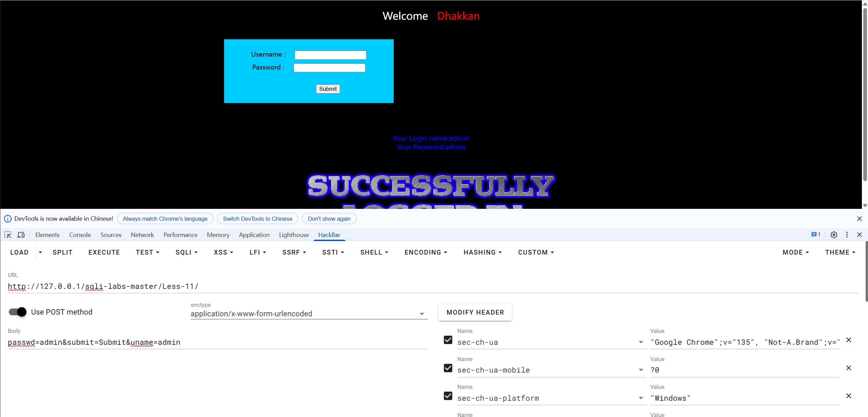Toggle the Use POST method switch
The image size is (868, 417).
(x=18, y=312)
